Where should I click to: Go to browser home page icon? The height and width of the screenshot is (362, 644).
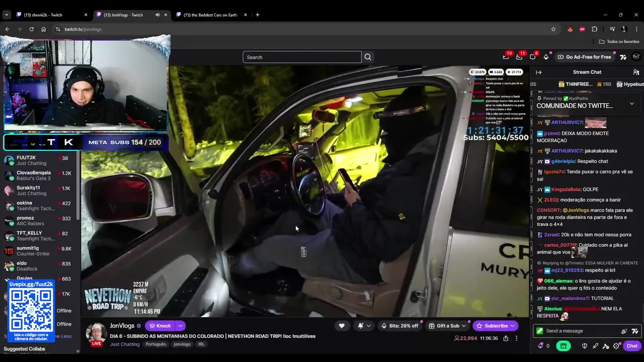pos(43,29)
